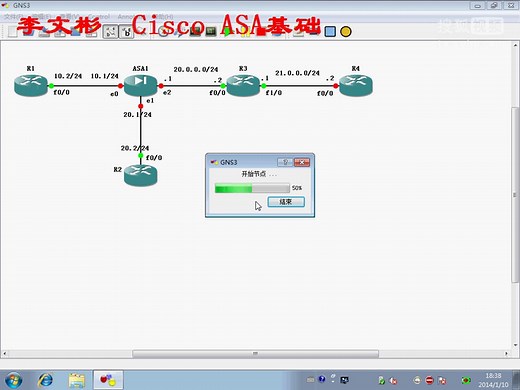Select the R2 router node
Image resolution: width=520 pixels, height=390 pixels.
[140, 175]
